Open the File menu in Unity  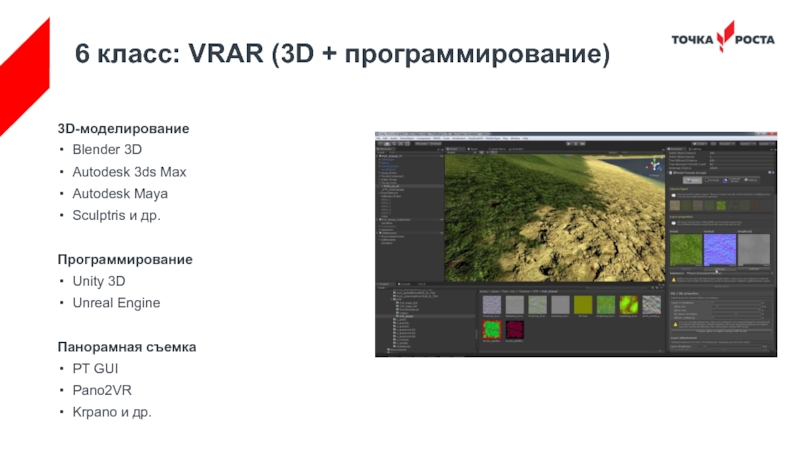pos(378,138)
